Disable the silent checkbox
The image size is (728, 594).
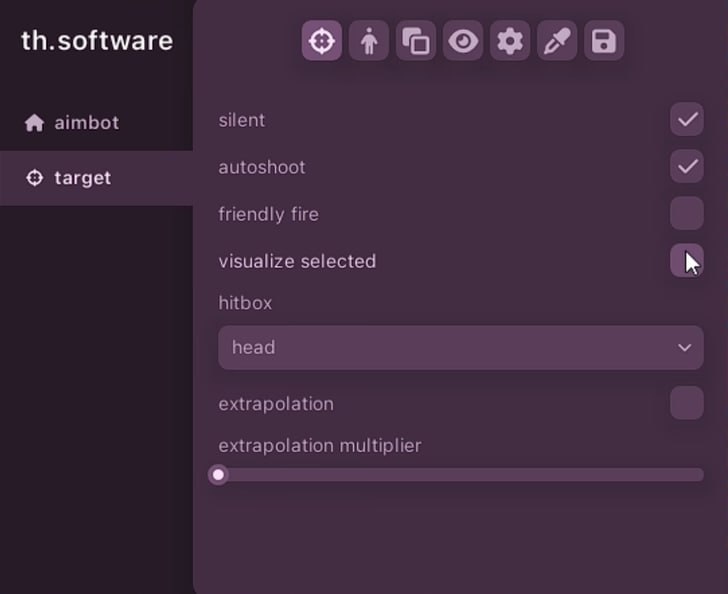click(687, 120)
